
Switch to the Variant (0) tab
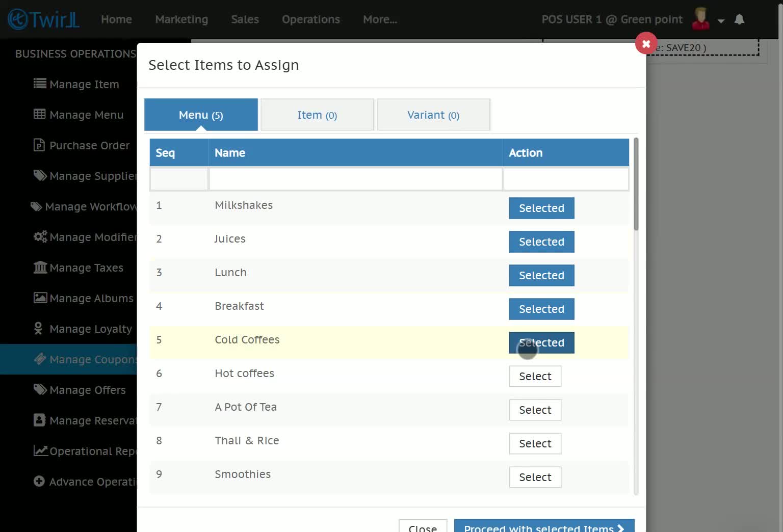433,115
